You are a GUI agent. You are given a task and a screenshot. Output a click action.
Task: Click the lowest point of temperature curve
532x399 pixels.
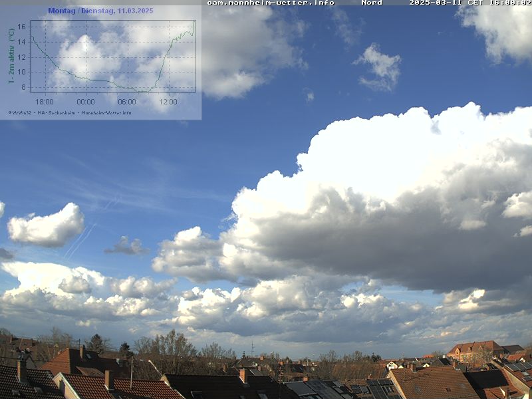coord(138,90)
